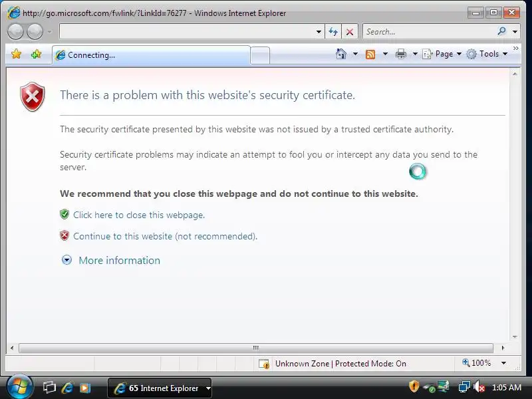The height and width of the screenshot is (399, 532).
Task: Expand the More information arrow button
Action: coord(66,260)
